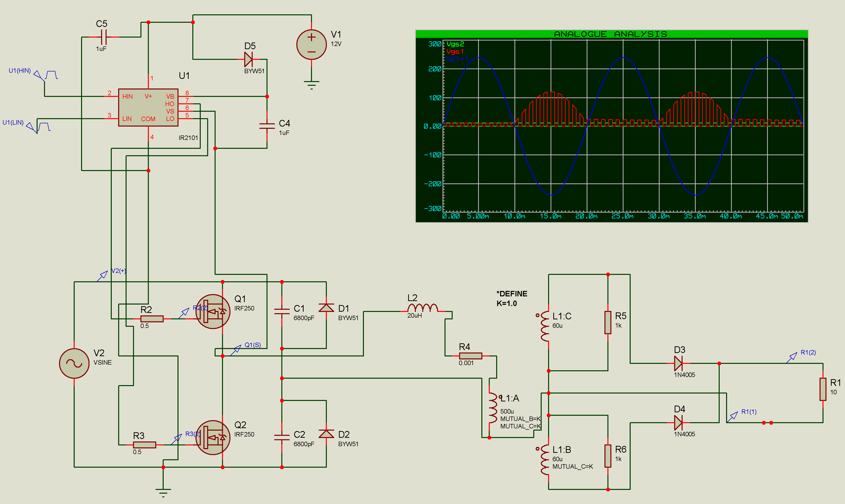This screenshot has width=845, height=504.
Task: Select the L2 20uH inductor
Action: [422, 308]
